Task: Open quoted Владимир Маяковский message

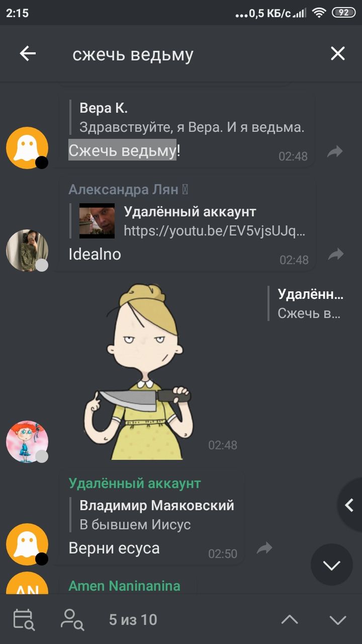Action: click(x=156, y=515)
